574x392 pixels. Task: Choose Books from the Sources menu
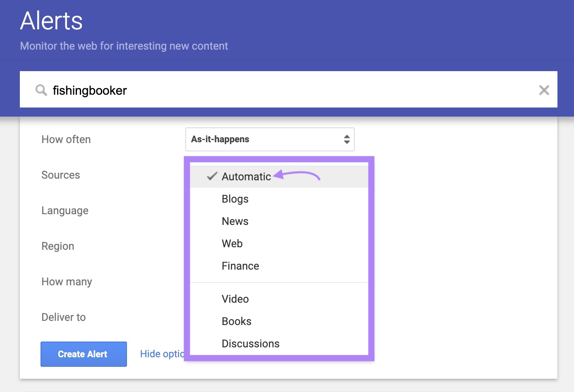(236, 321)
